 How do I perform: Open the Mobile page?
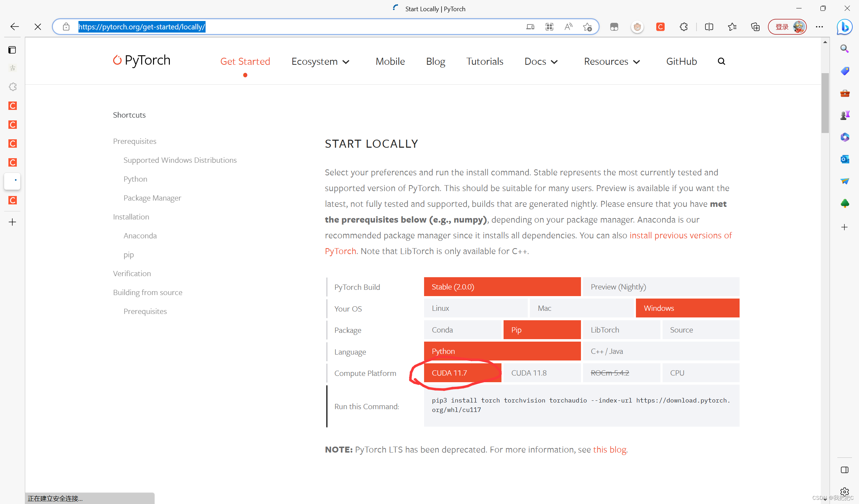(390, 61)
